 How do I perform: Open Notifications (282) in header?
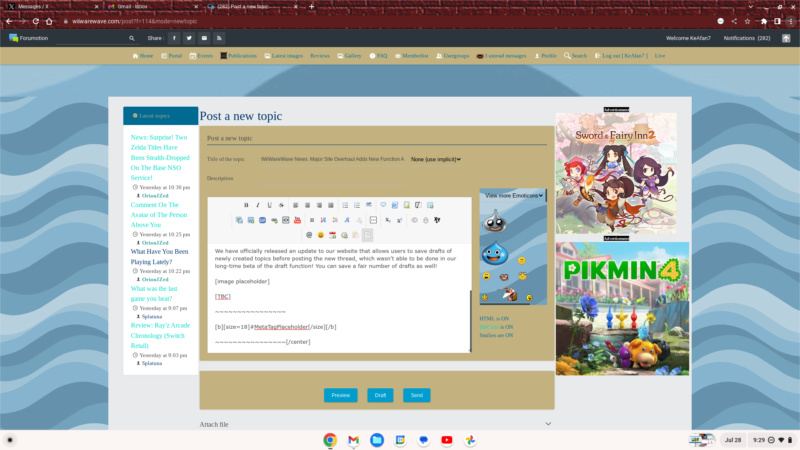pyautogui.click(x=746, y=38)
